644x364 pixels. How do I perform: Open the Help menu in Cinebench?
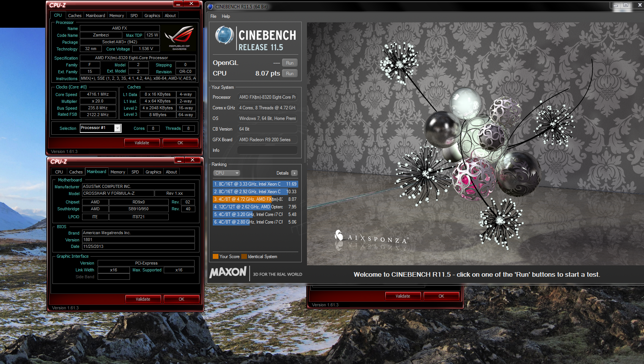pos(226,16)
